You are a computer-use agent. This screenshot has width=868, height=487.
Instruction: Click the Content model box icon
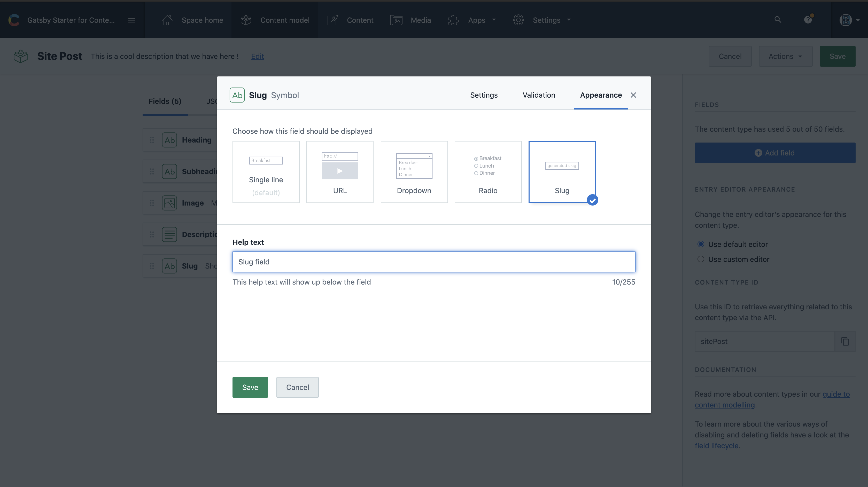(246, 20)
